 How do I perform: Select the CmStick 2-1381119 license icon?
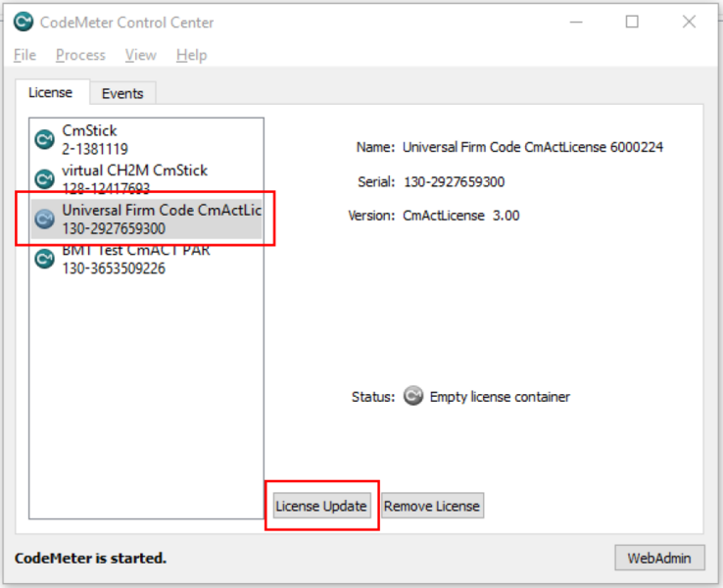tap(44, 140)
